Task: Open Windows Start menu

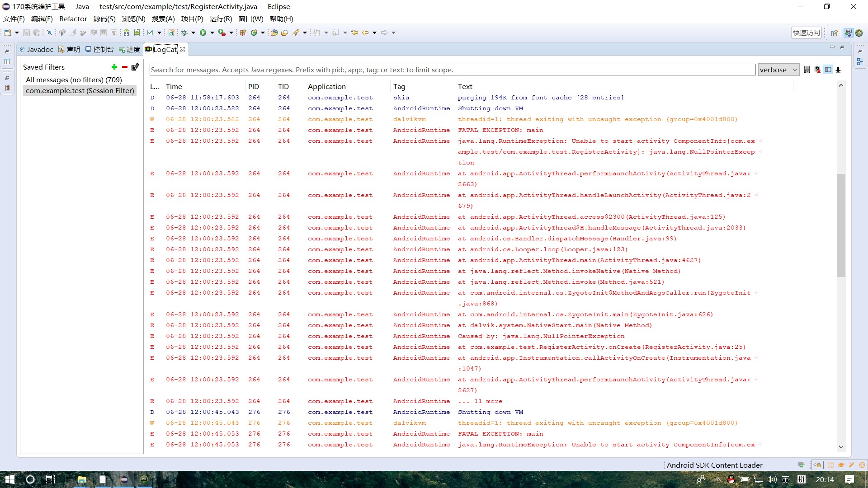Action: [x=10, y=479]
